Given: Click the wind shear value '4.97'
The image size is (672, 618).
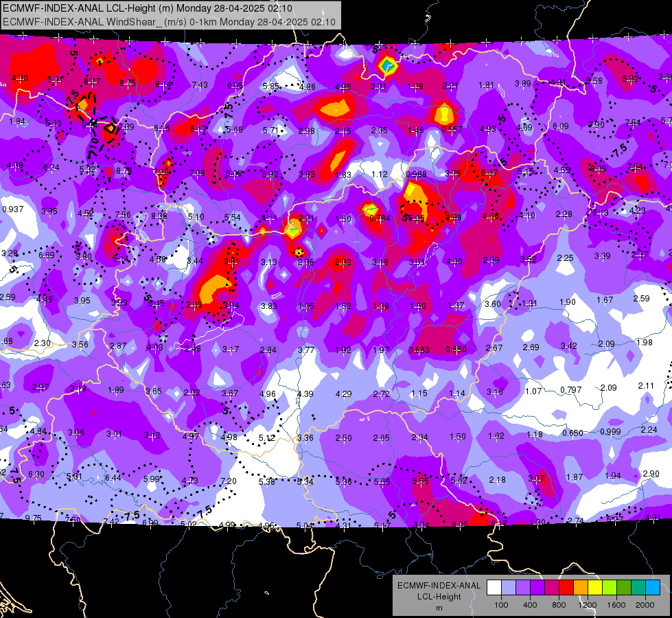Looking at the screenshot, I should (191, 437).
